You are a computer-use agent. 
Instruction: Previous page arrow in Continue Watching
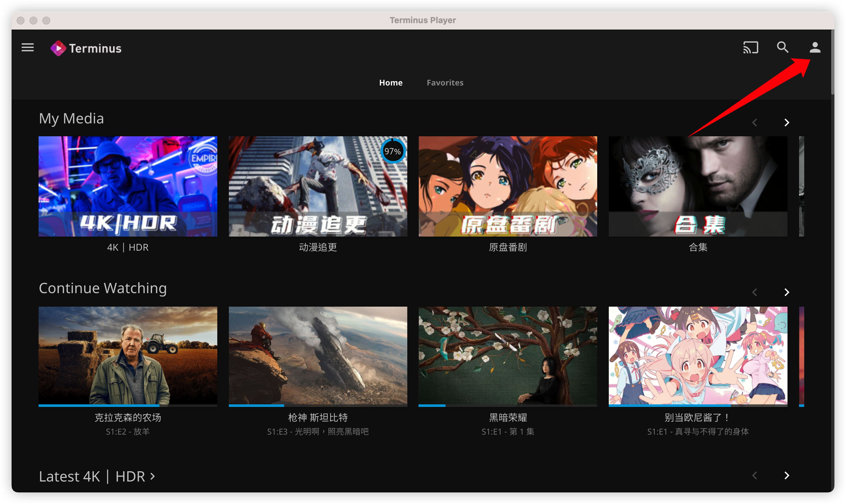pyautogui.click(x=755, y=292)
